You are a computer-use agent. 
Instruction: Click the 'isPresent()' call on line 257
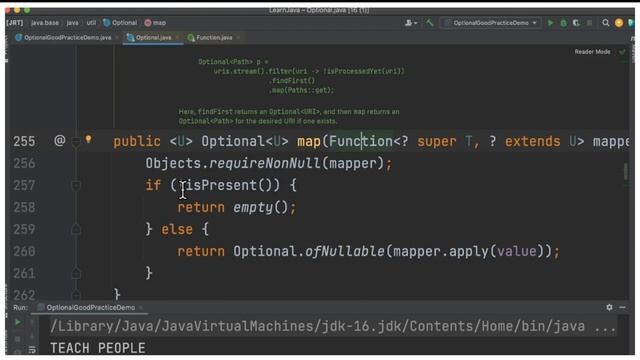tap(229, 185)
